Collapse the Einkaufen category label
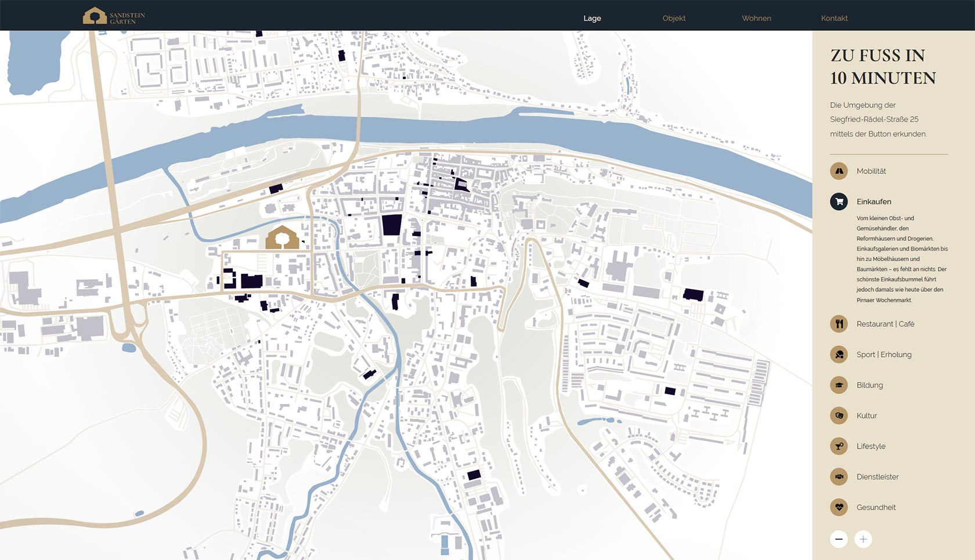The height and width of the screenshot is (560, 975). pyautogui.click(x=873, y=202)
